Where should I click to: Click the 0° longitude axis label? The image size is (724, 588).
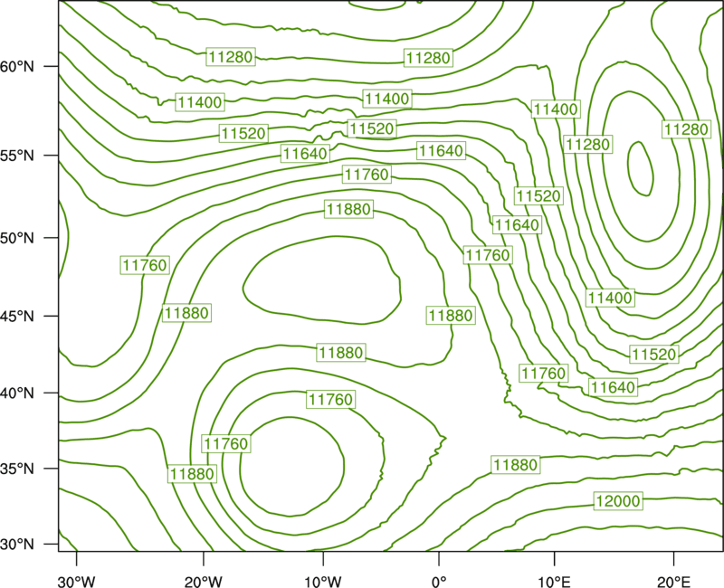click(439, 581)
